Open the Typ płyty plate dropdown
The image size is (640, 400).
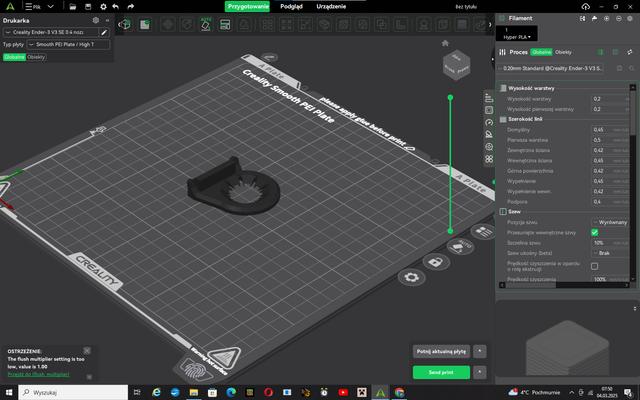pos(68,44)
